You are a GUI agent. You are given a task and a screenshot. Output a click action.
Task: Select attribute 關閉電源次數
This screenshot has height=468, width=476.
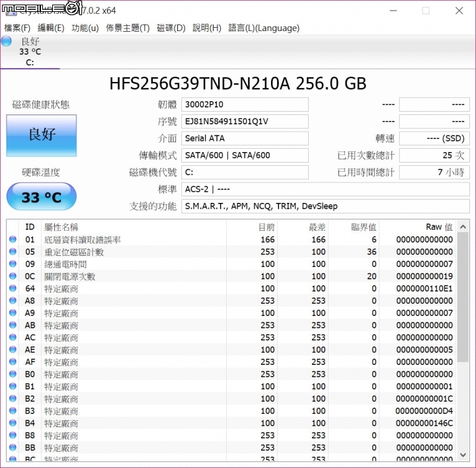[70, 276]
